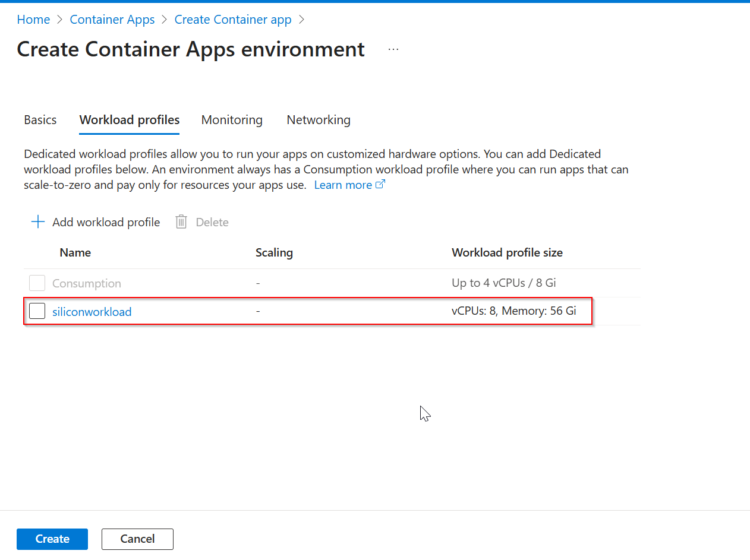Select the Workload profiles tab
Screen dimensions: 750x560
[x=130, y=120]
